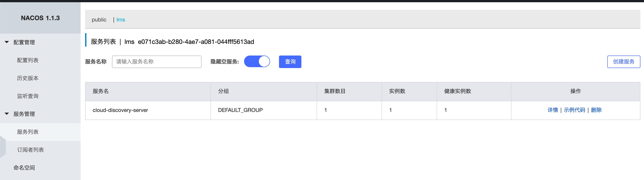
Task: Switch to the public namespace tab
Action: (x=99, y=19)
